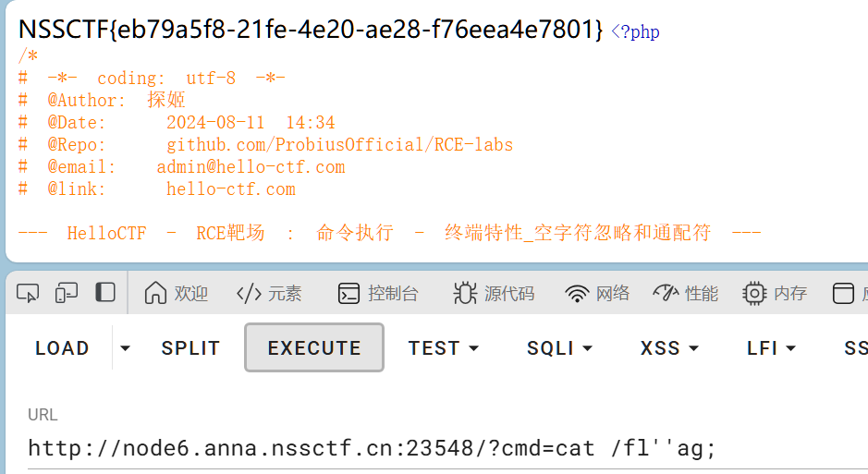Click into the URL input field

444,449
